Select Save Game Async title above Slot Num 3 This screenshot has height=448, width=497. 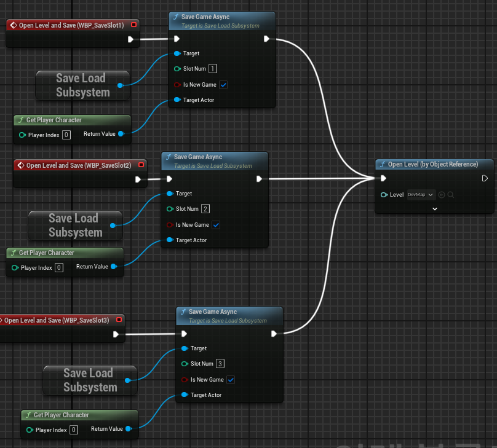click(x=213, y=312)
